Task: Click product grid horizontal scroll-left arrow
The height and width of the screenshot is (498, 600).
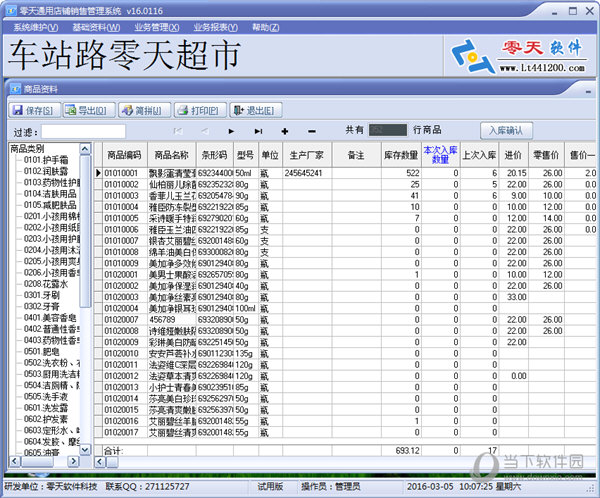Action: point(100,462)
